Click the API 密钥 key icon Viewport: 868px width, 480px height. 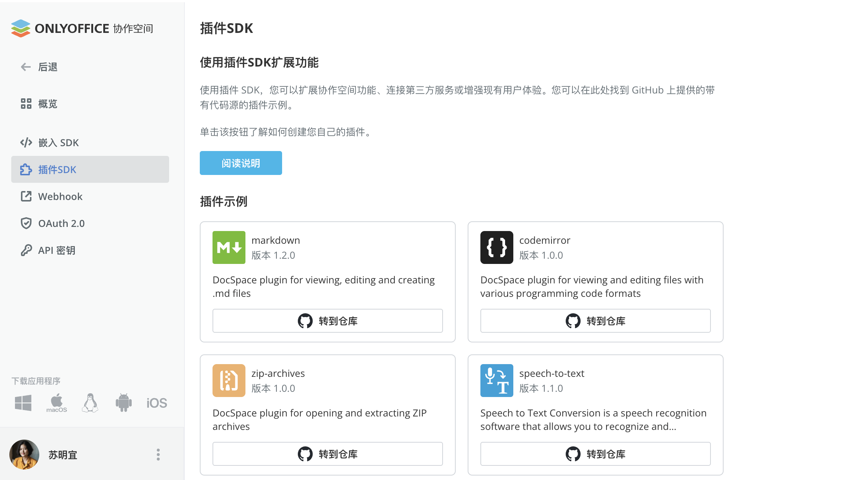pyautogui.click(x=26, y=250)
